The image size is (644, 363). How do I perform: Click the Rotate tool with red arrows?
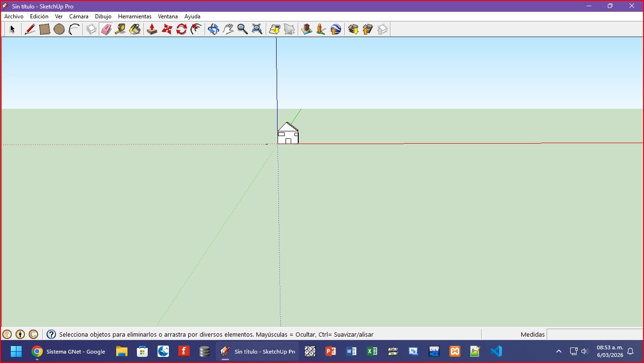pyautogui.click(x=182, y=29)
